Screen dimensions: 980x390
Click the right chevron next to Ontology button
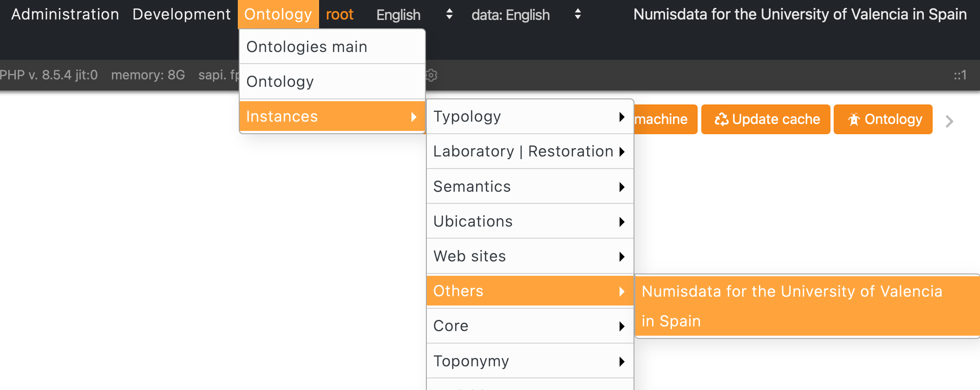pyautogui.click(x=949, y=122)
